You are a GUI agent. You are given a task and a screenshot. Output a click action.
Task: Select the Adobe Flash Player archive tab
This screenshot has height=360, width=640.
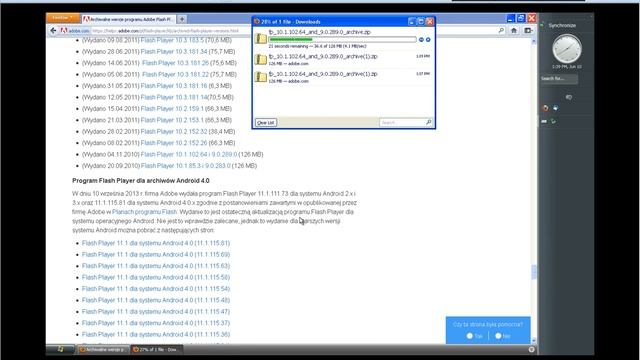pyautogui.click(x=128, y=19)
